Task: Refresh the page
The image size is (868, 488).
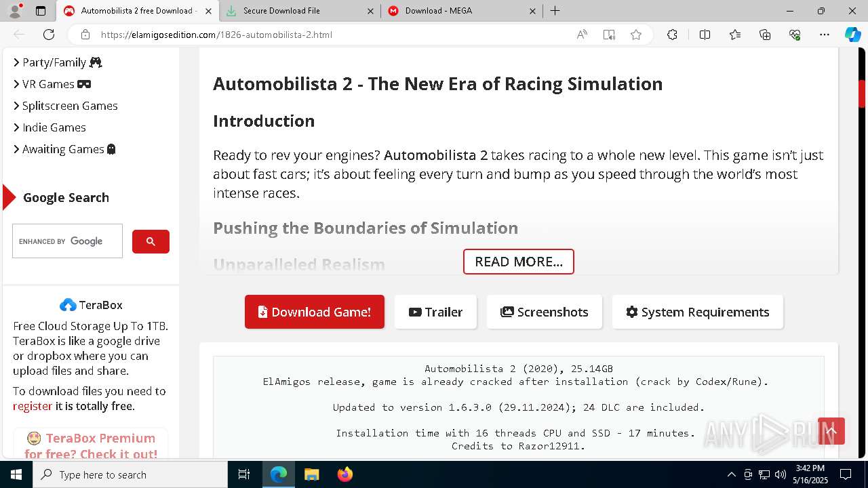Action: 49,35
